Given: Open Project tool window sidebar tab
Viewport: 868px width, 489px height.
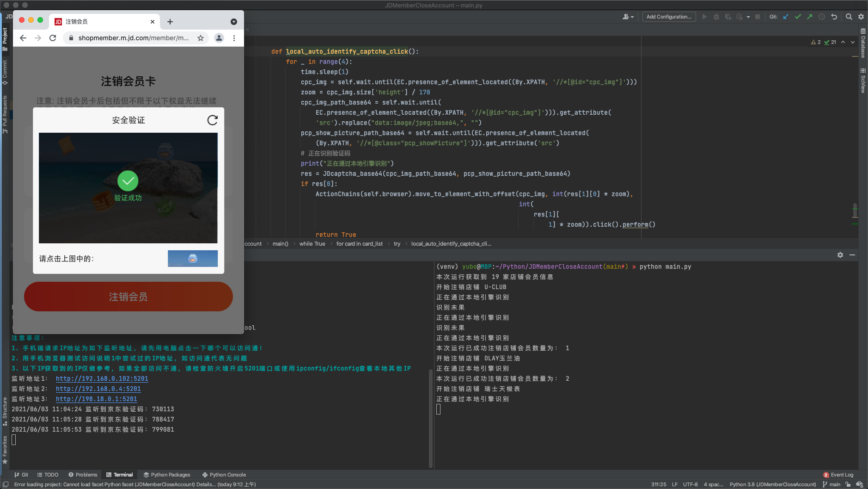Looking at the screenshot, I should (5, 39).
